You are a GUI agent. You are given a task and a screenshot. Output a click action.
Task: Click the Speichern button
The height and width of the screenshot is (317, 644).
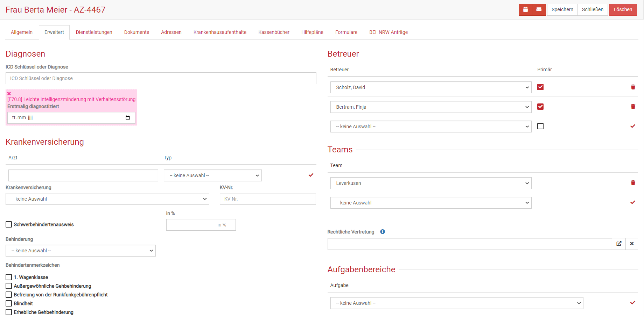[562, 10]
